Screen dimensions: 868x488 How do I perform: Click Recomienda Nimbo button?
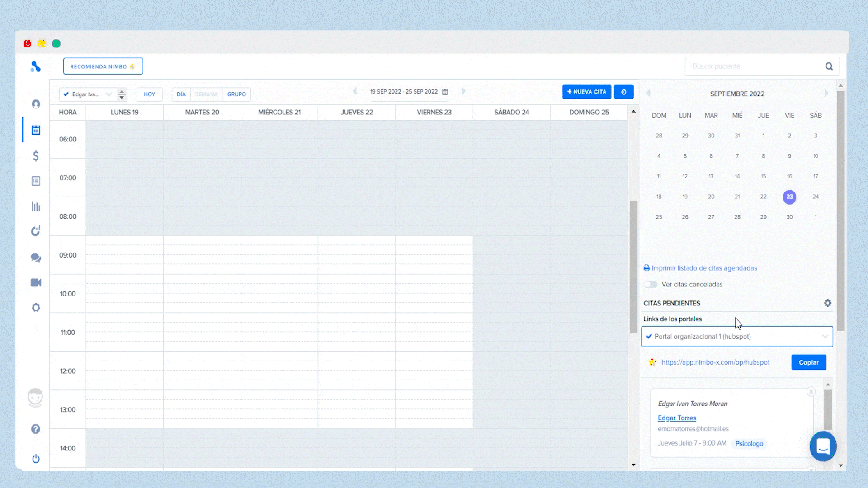(103, 66)
